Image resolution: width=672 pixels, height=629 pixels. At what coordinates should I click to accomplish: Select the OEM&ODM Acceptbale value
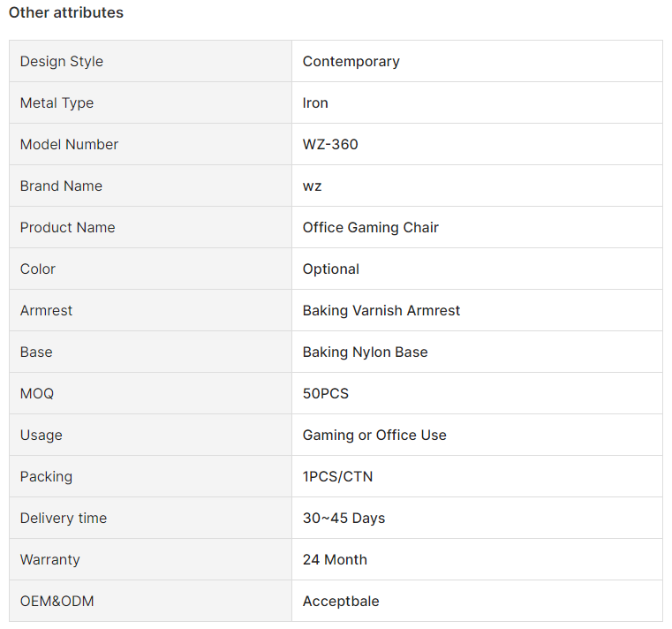pyautogui.click(x=341, y=601)
